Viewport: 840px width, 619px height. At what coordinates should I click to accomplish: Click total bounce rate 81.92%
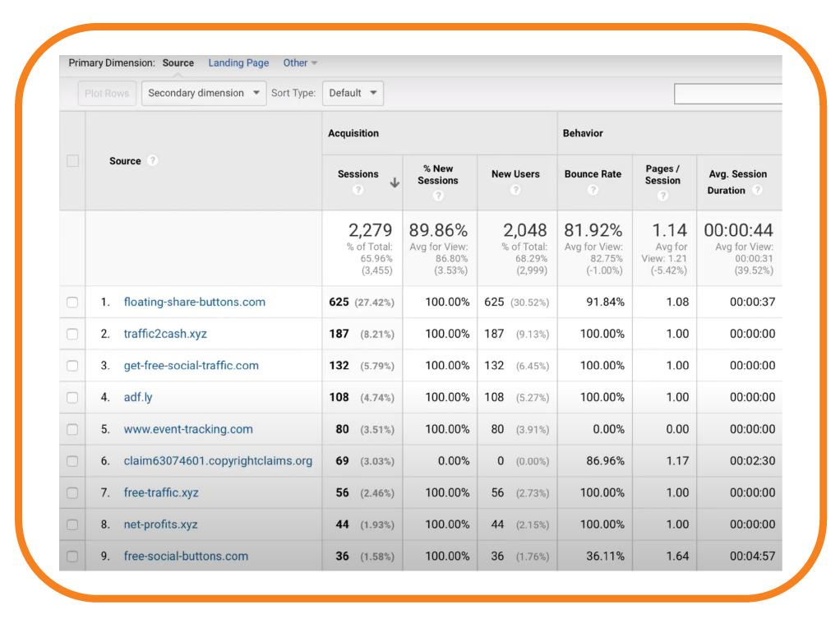pyautogui.click(x=593, y=230)
